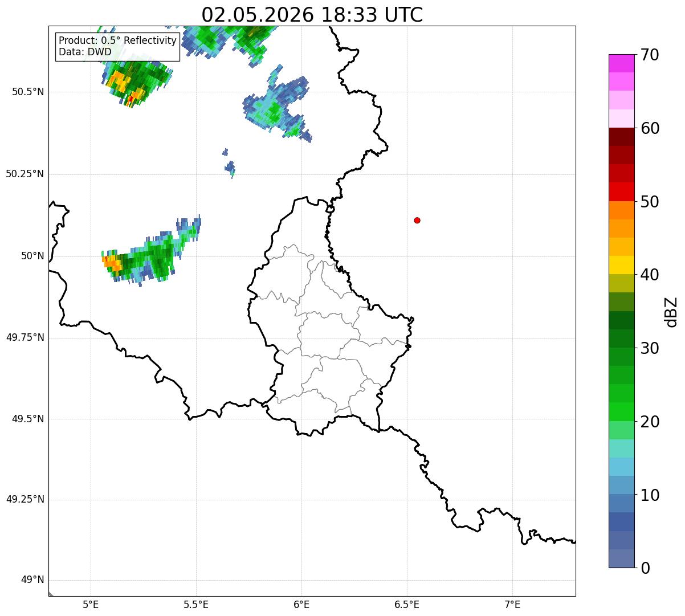Click the 7°E longitude tick label

pos(513,604)
